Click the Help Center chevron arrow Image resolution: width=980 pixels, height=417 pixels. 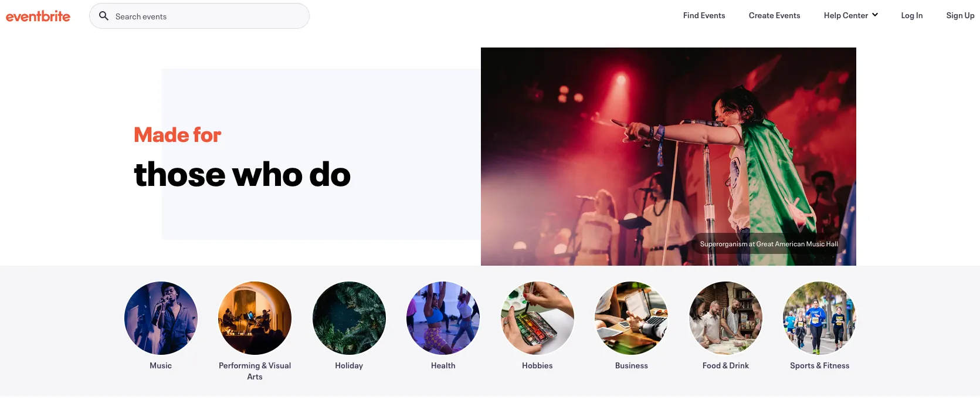pos(875,15)
